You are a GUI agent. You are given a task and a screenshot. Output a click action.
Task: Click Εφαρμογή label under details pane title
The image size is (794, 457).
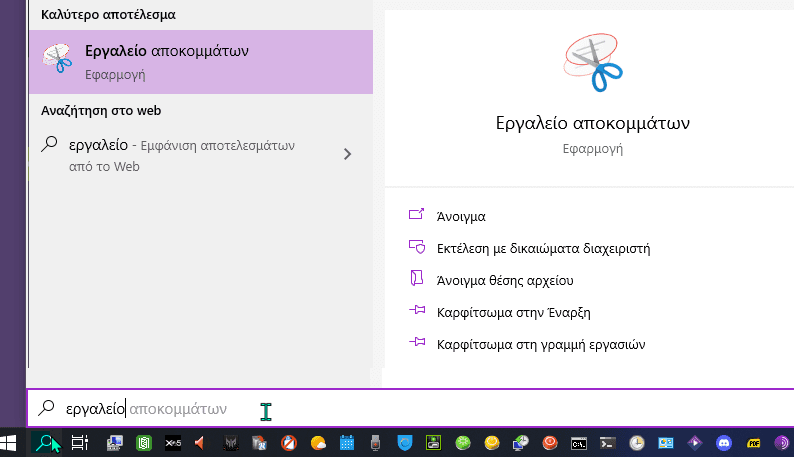tap(592, 148)
